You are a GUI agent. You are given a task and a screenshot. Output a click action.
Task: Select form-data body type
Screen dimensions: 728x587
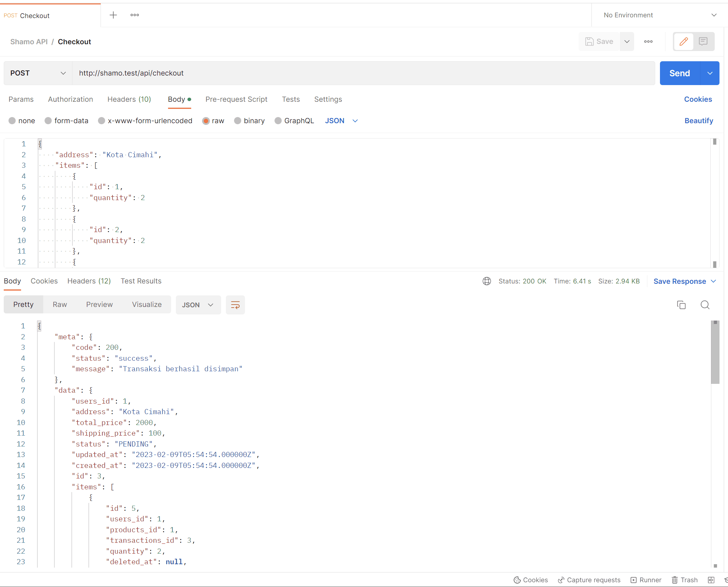point(66,121)
